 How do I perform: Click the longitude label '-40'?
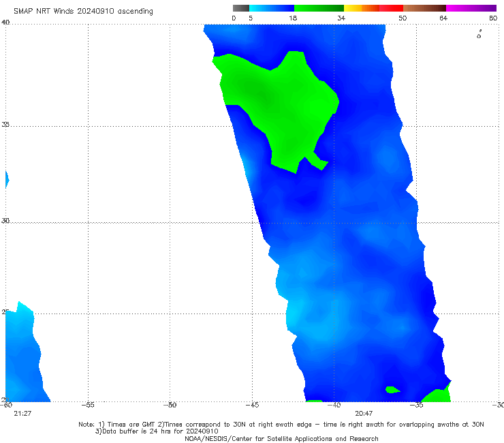pos(334,405)
